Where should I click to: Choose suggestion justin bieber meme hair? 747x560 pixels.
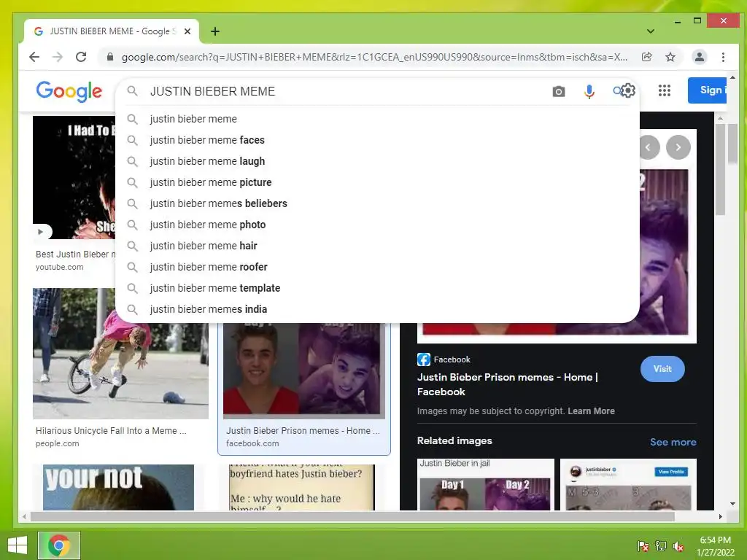(x=377, y=246)
